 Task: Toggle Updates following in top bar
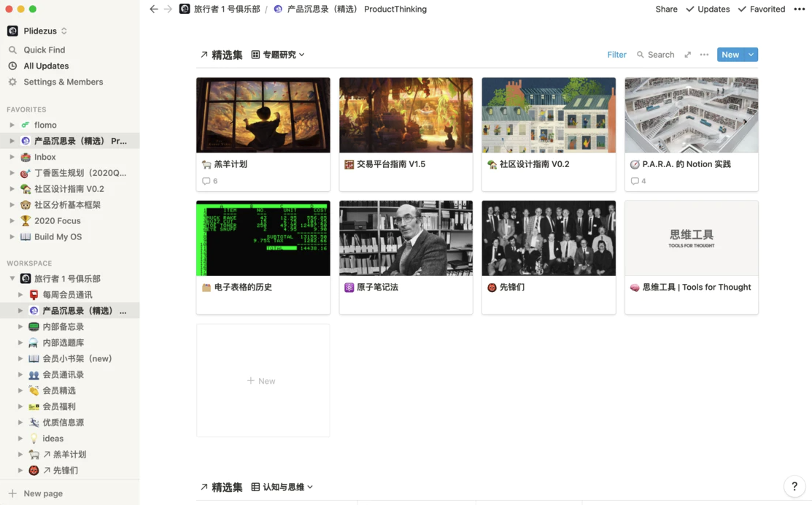point(708,9)
